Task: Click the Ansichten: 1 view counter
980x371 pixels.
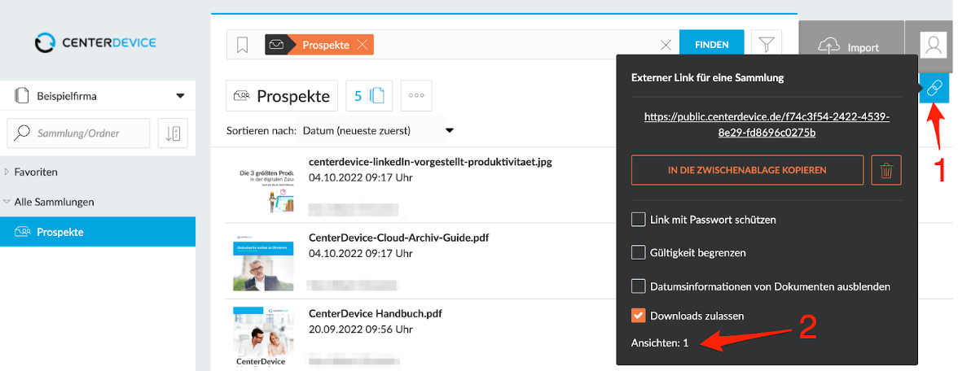Action: click(660, 343)
